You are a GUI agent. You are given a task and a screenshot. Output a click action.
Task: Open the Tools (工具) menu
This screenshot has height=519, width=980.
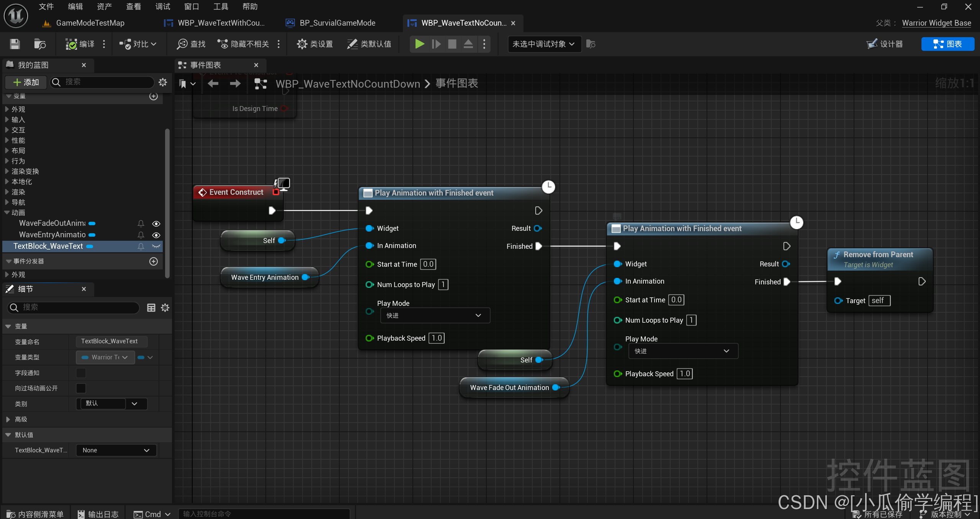point(221,7)
